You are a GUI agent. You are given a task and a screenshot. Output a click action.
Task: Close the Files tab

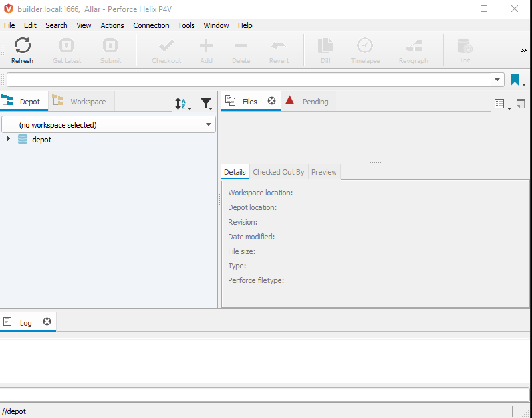[271, 101]
